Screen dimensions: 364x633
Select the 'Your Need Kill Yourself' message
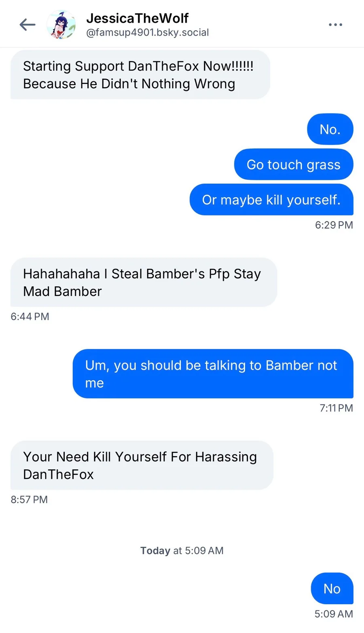[x=142, y=465]
